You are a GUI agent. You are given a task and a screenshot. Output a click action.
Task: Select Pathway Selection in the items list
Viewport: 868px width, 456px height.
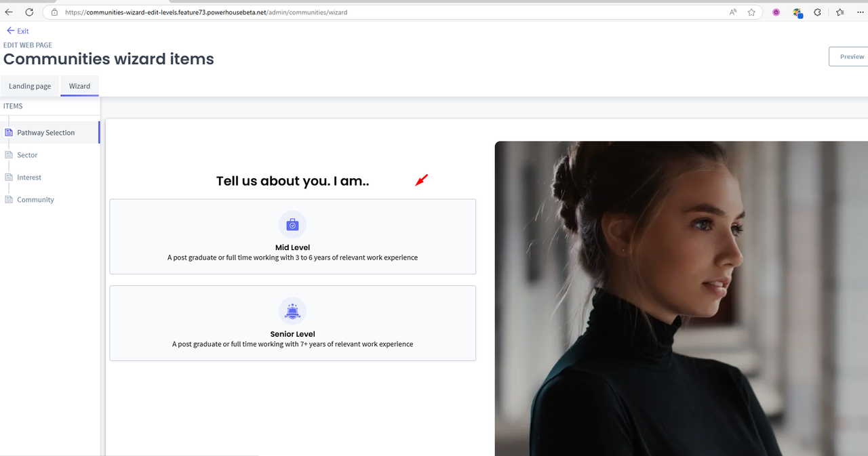click(x=50, y=133)
